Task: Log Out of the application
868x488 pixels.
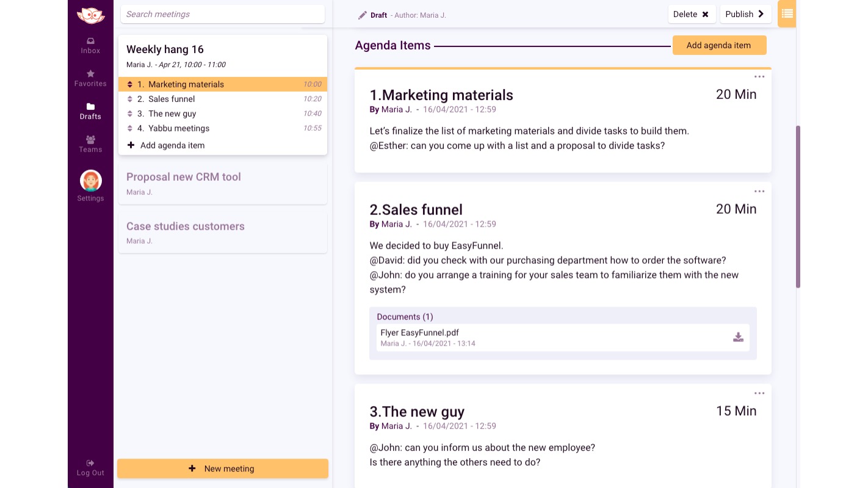Action: [90, 468]
